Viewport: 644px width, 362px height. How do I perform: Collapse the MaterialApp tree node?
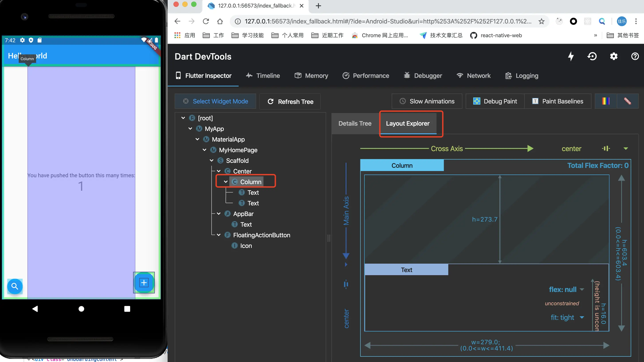(198, 139)
